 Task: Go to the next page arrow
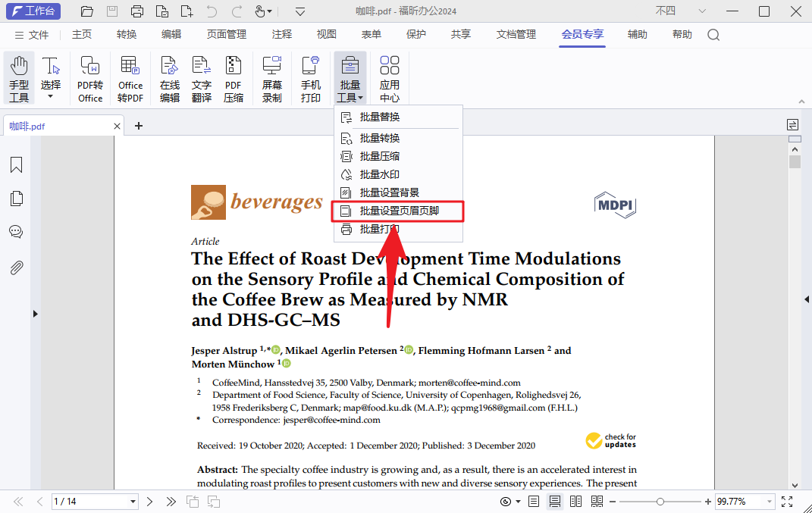coord(150,502)
